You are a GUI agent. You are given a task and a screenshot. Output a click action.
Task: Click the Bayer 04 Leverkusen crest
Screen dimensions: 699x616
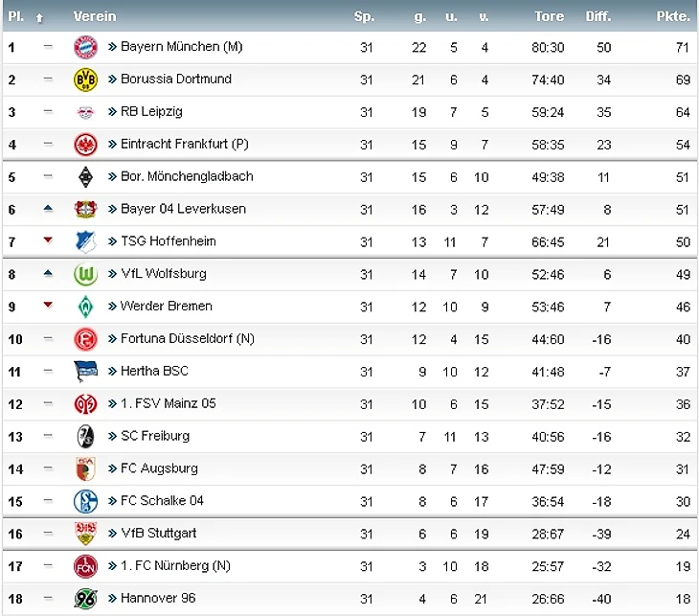point(86,209)
